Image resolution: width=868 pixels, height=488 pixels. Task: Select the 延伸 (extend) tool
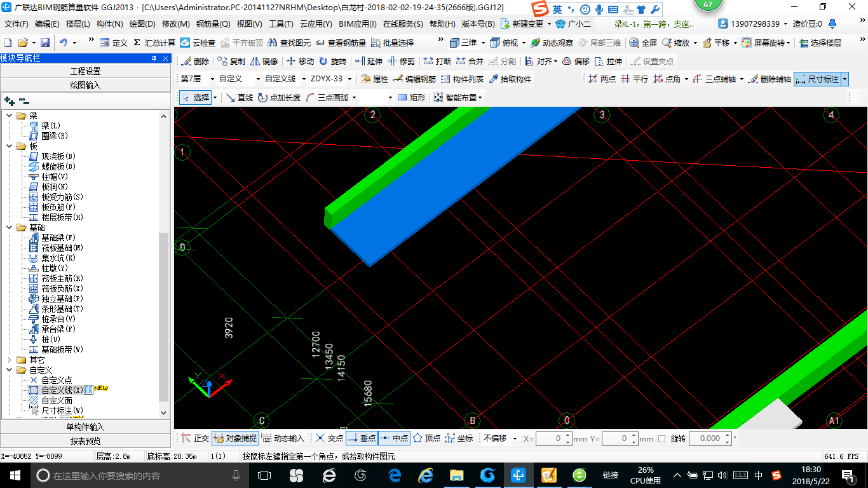369,62
